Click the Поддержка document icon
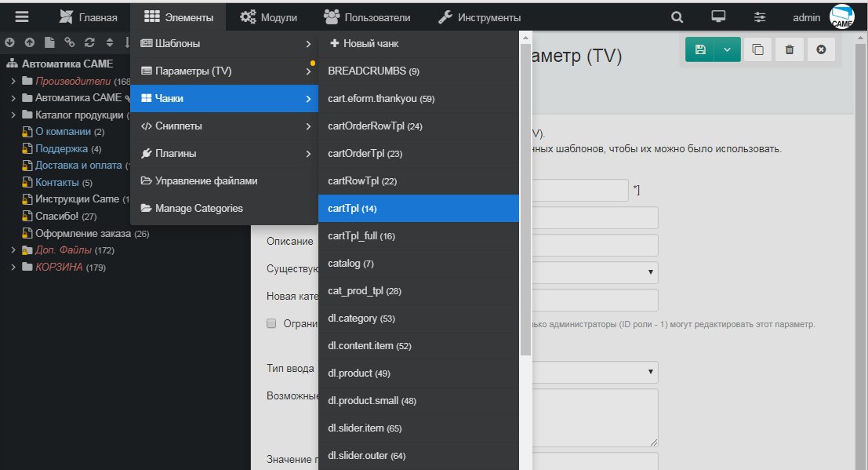868x470 pixels. 27,148
